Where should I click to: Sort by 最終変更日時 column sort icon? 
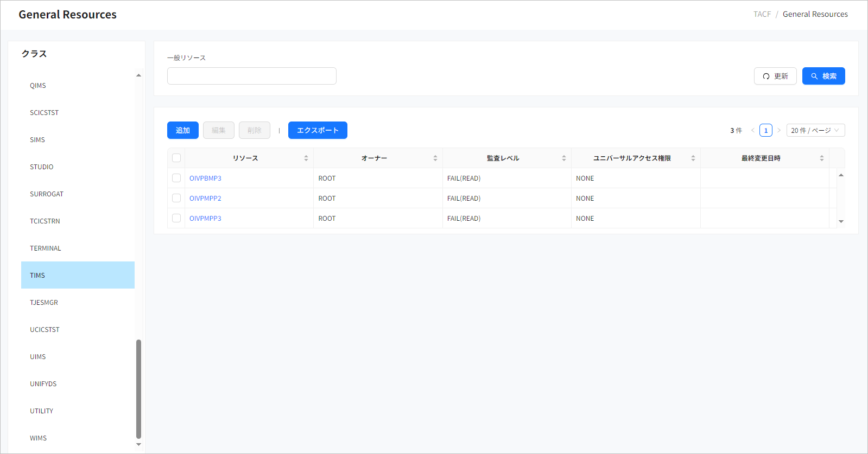821,158
